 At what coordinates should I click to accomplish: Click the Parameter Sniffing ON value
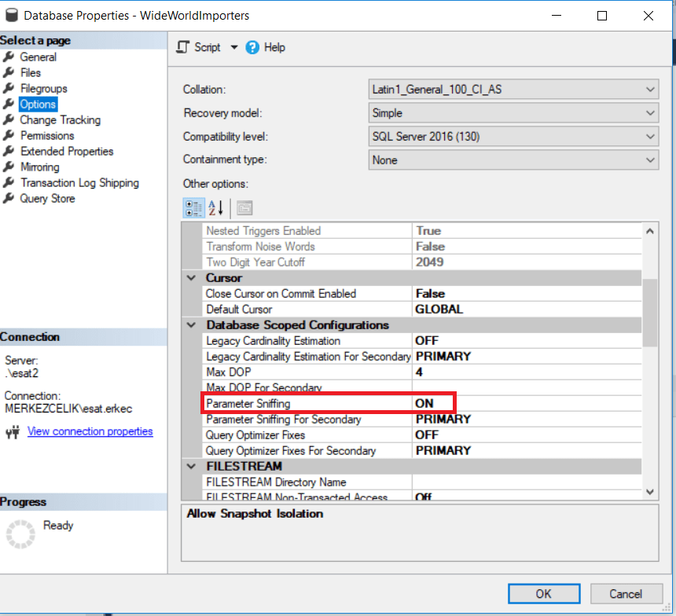424,404
